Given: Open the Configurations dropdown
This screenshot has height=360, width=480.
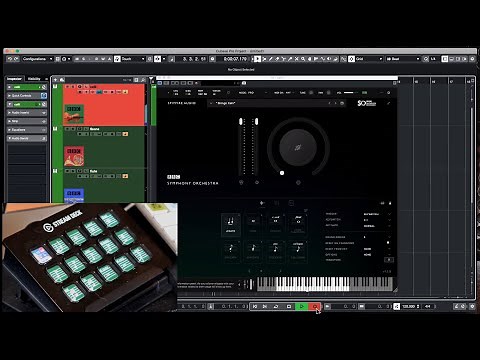Looking at the screenshot, I should click(x=37, y=59).
